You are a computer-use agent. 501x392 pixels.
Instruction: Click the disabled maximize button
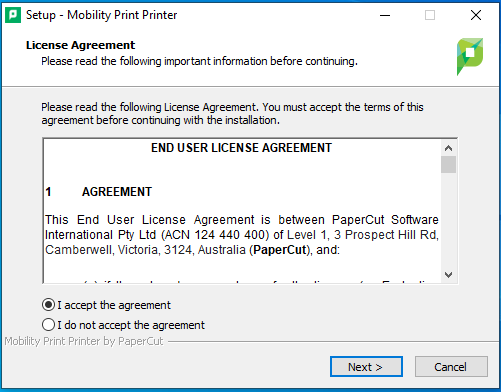(x=430, y=15)
